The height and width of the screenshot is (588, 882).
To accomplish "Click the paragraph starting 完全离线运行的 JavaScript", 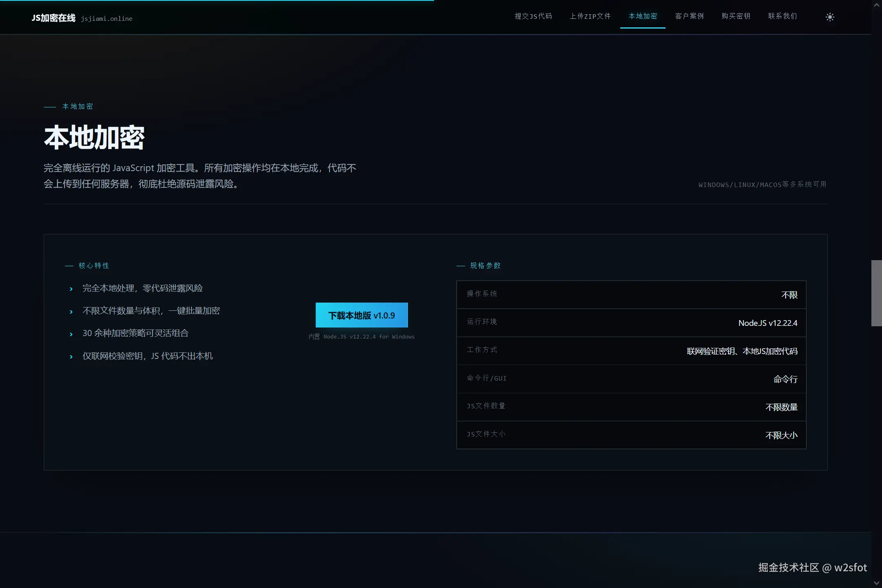I will point(200,176).
